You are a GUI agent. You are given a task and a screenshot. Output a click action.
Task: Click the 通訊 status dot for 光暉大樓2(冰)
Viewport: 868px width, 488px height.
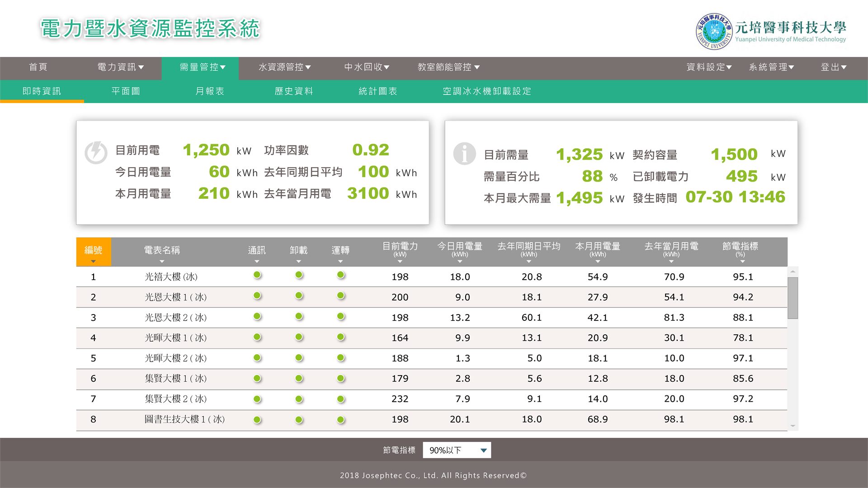257,358
